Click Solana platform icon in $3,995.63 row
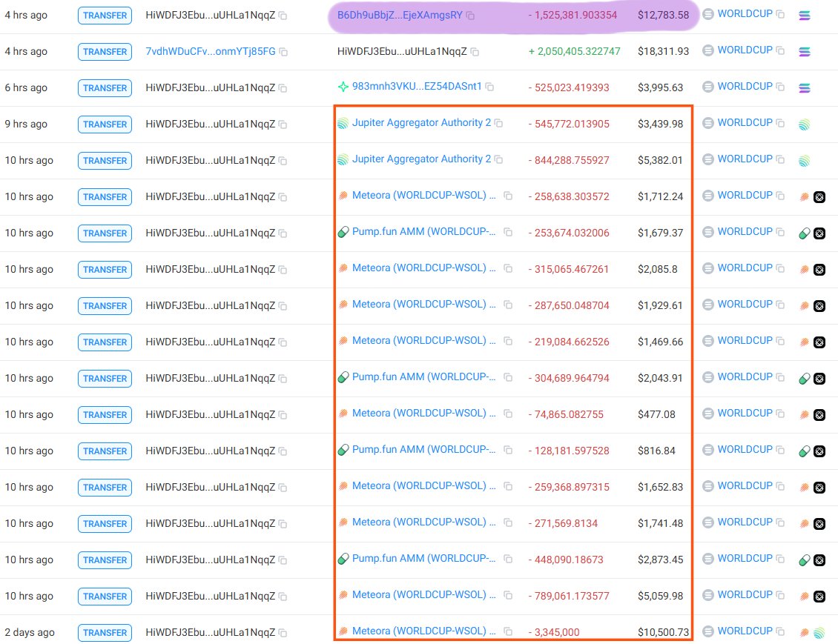The image size is (838, 644). click(x=805, y=88)
